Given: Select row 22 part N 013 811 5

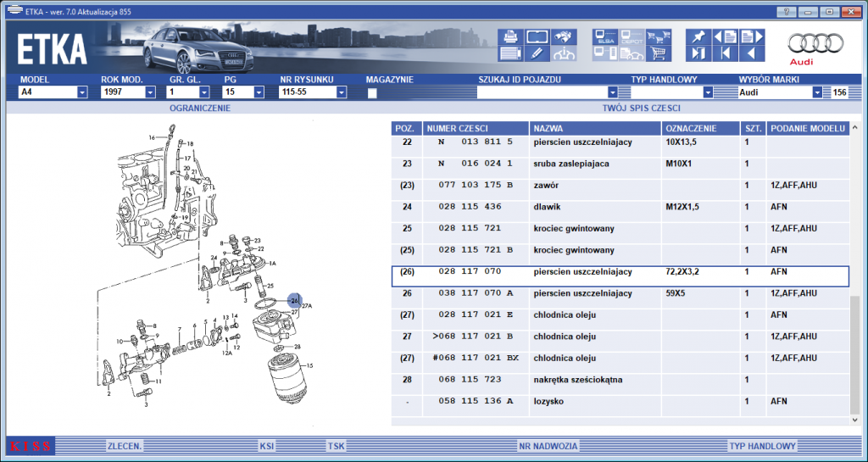Looking at the screenshot, I should (x=620, y=146).
